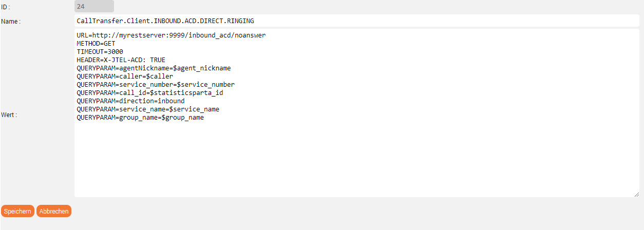The image size is (644, 230).
Task: Click the resize handle of the Wert textarea
Action: tap(636, 194)
